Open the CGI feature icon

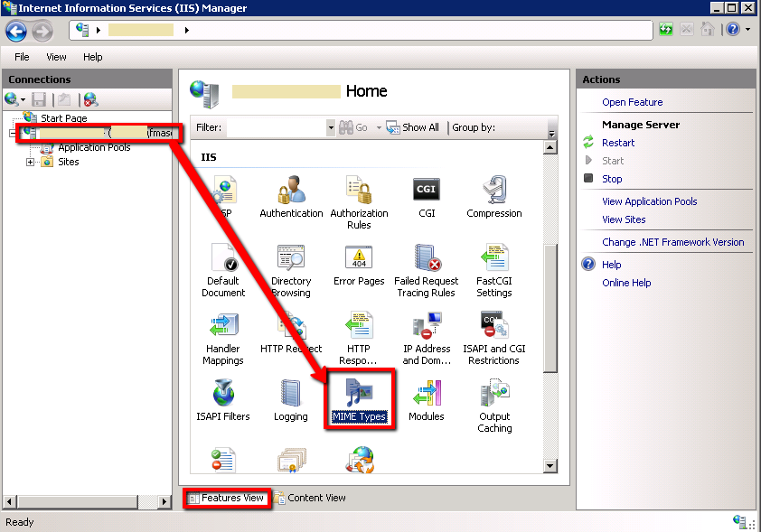coord(427,192)
